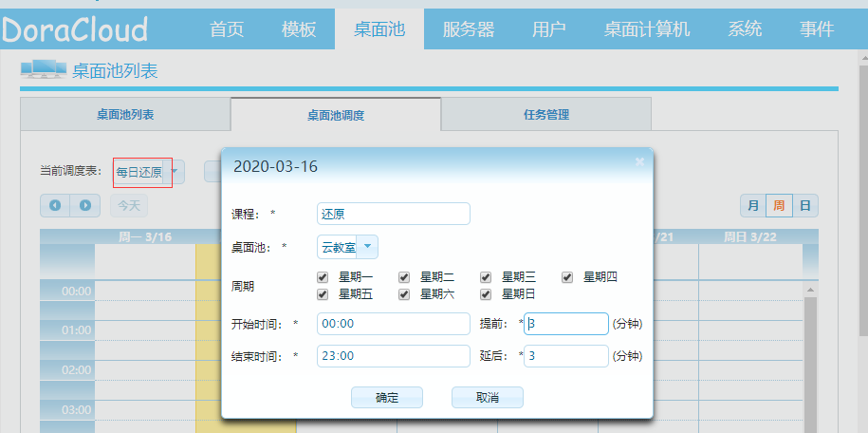The image size is (868, 433).
Task: Select the 月 view button
Action: point(753,206)
